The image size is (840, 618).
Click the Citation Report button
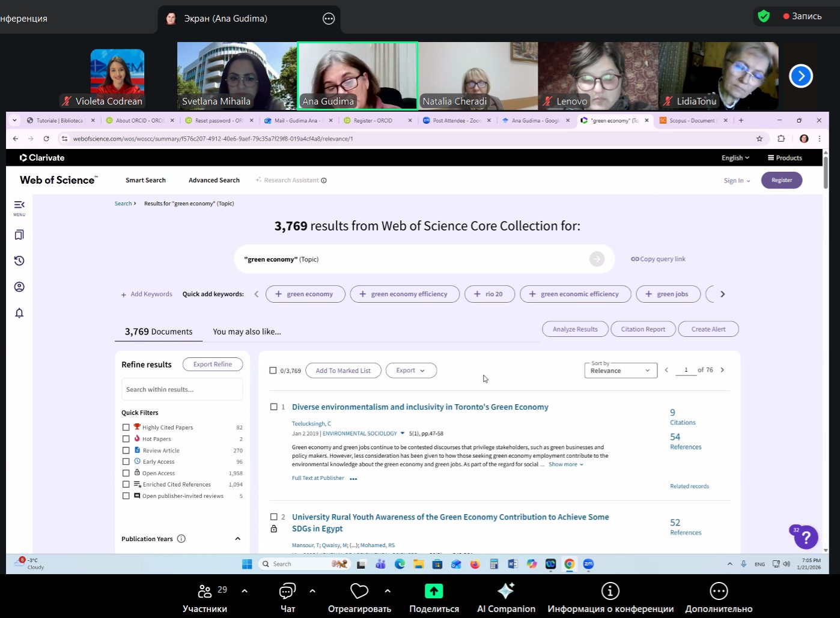click(643, 329)
